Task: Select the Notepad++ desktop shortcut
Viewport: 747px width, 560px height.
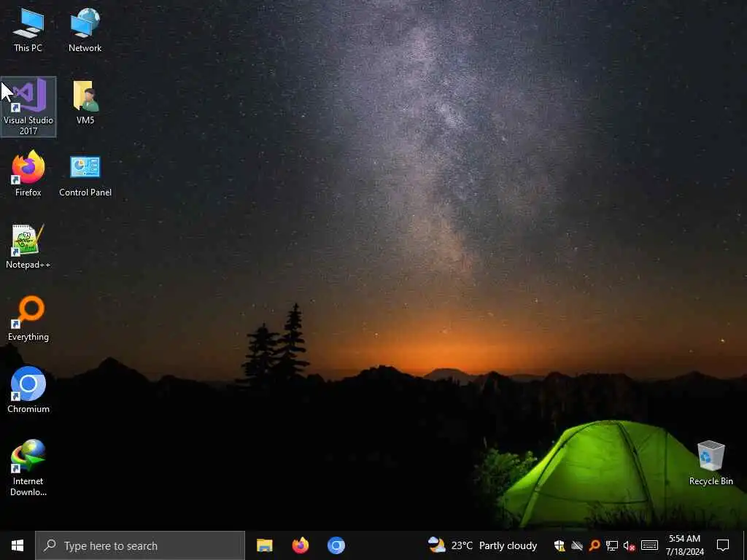Action: [28, 246]
